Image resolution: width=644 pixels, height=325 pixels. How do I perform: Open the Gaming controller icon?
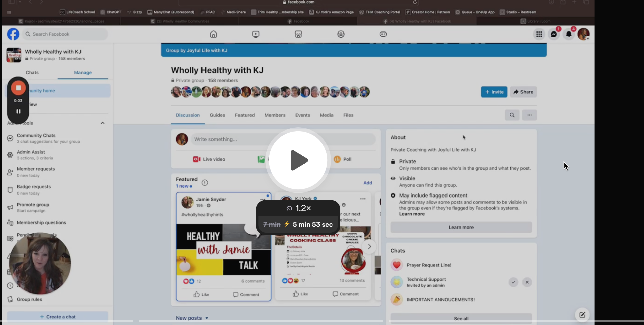pos(383,34)
